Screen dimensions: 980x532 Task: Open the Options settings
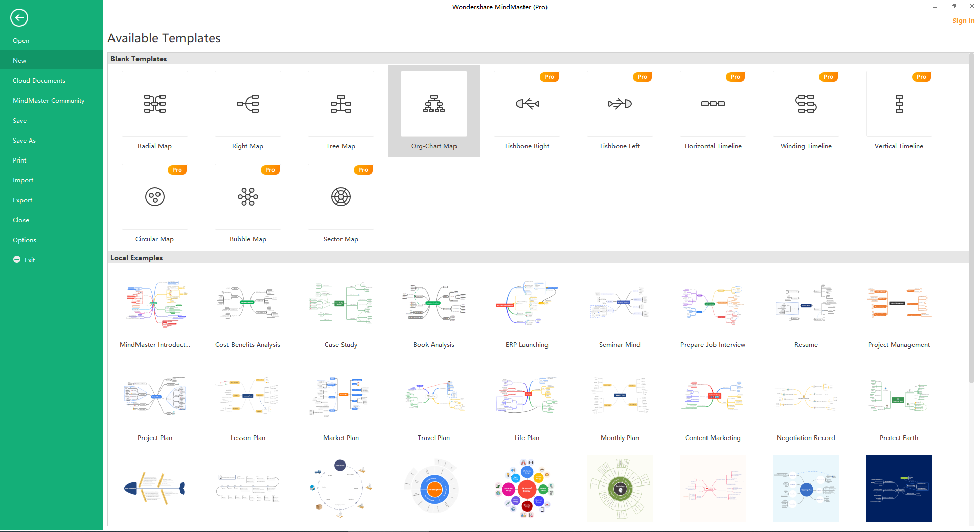(51, 240)
